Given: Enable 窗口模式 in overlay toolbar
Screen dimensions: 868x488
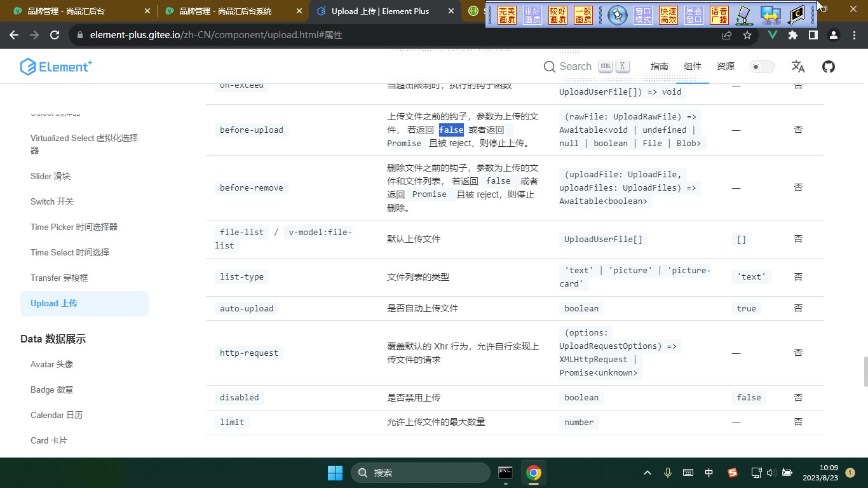Looking at the screenshot, I should tap(643, 15).
